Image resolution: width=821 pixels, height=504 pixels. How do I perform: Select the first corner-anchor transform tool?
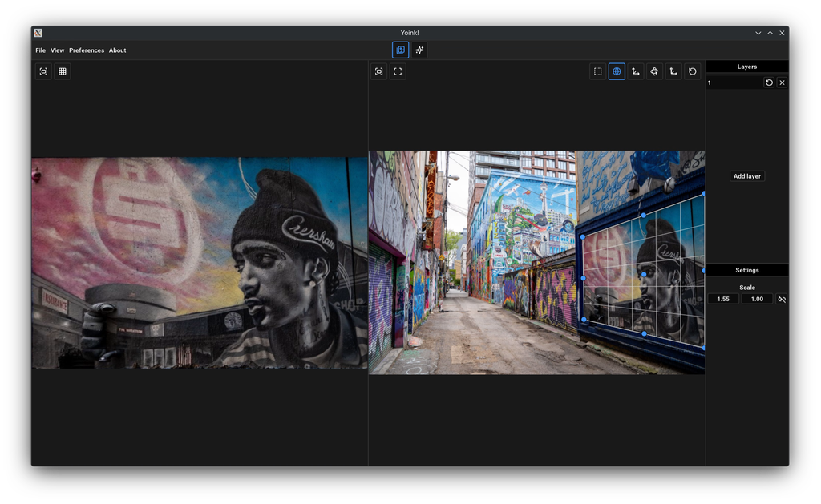tap(636, 71)
